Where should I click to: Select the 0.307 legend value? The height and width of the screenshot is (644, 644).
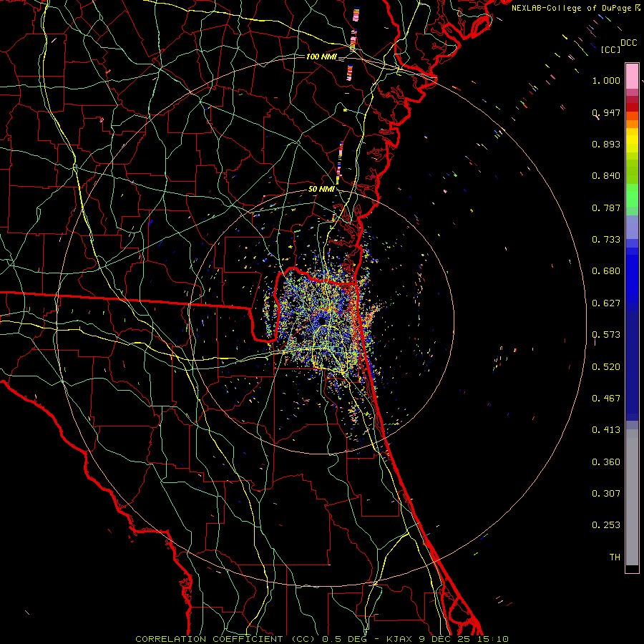tap(606, 493)
